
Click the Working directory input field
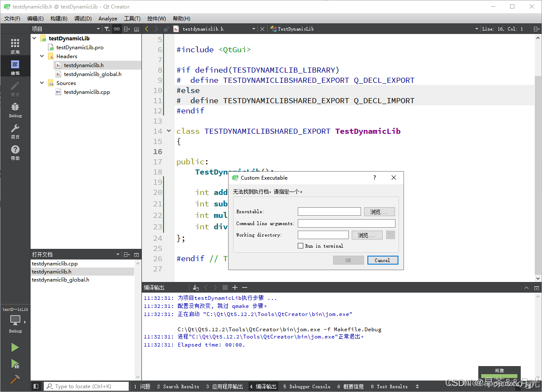pyautogui.click(x=323, y=235)
